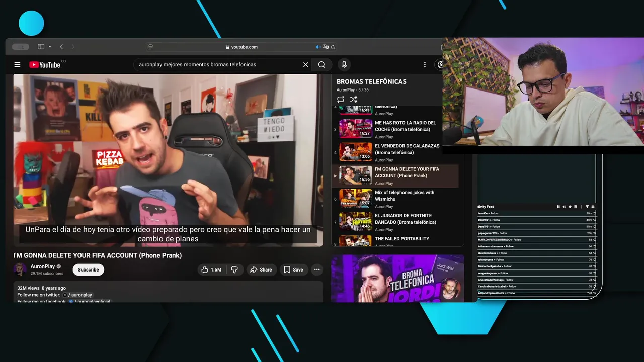Screen dimensions: 644x362
Task: Dislike the FIFA account video
Action: click(234, 270)
